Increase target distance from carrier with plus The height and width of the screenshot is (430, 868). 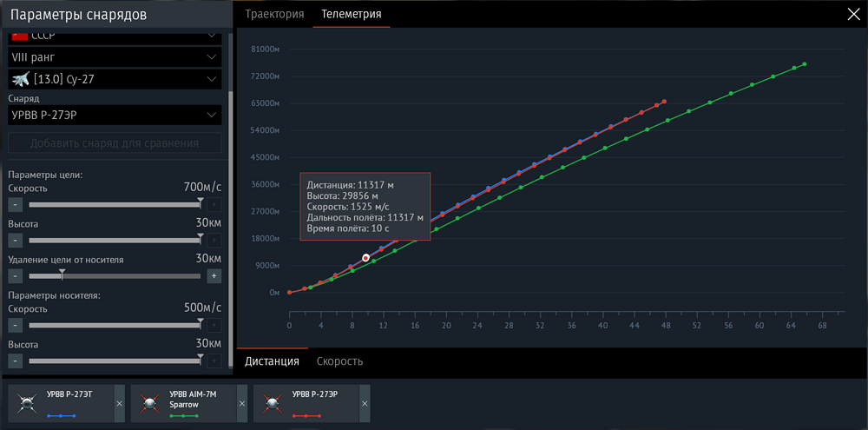214,276
